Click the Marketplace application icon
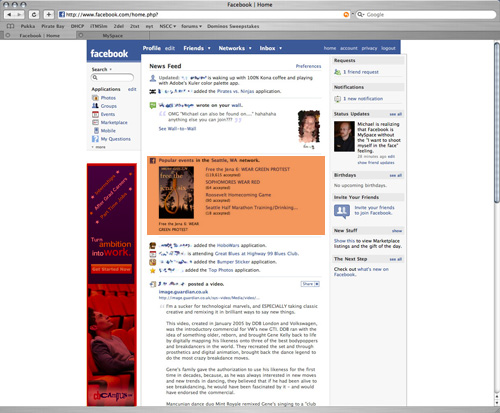This screenshot has width=500, height=413. [95, 122]
